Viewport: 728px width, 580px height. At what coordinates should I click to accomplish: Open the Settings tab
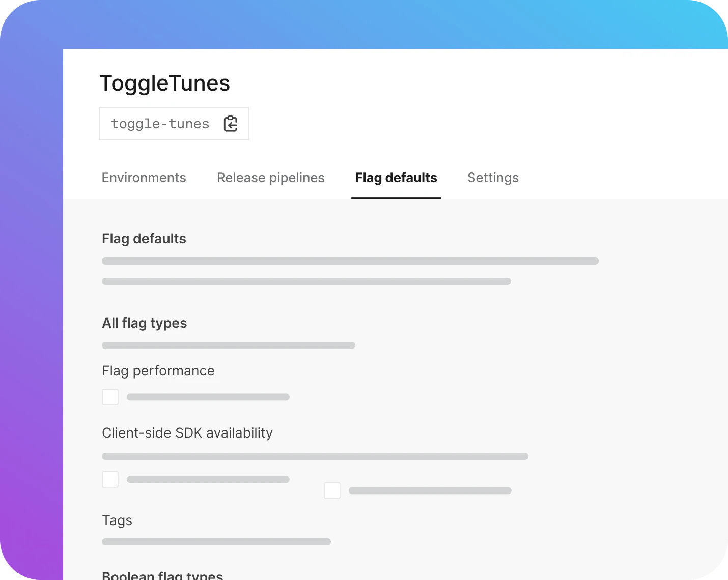[x=492, y=178]
